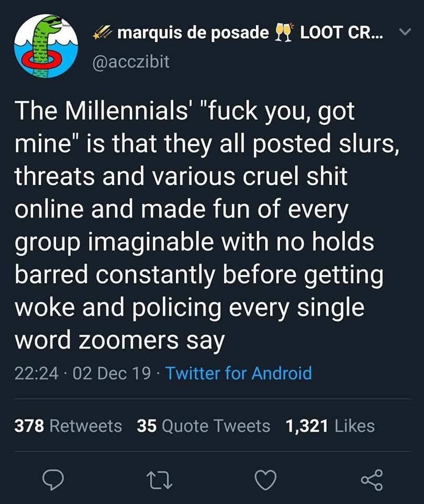Retweet this tweet using the arrows icon

click(159, 479)
